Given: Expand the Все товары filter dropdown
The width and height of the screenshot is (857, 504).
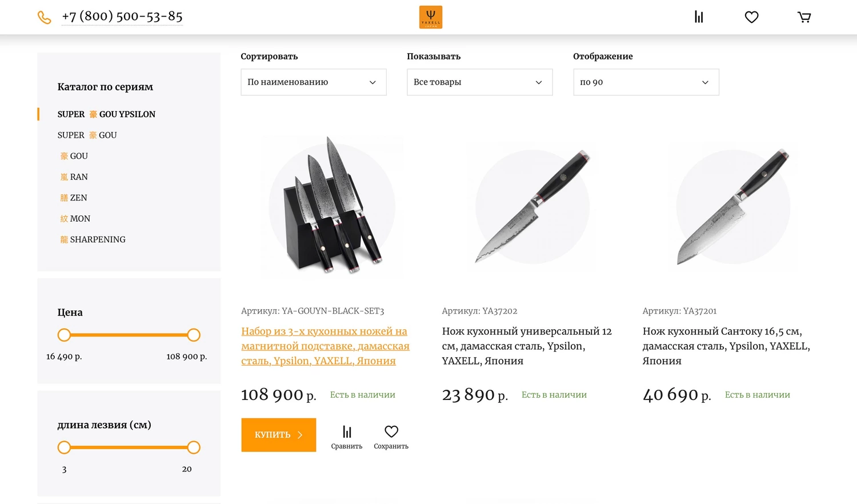Looking at the screenshot, I should coord(479,82).
